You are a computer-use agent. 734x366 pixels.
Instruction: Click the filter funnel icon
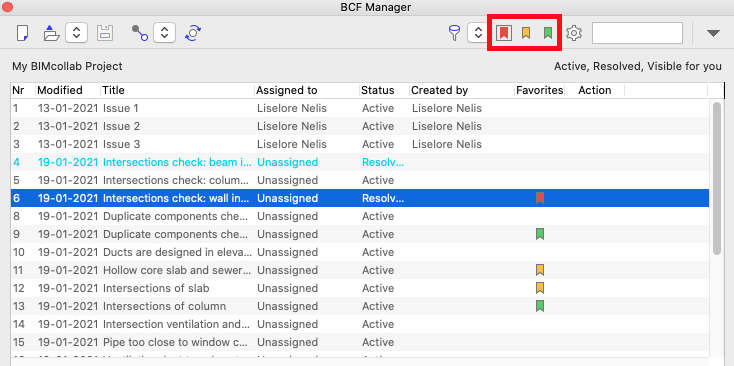click(x=454, y=33)
